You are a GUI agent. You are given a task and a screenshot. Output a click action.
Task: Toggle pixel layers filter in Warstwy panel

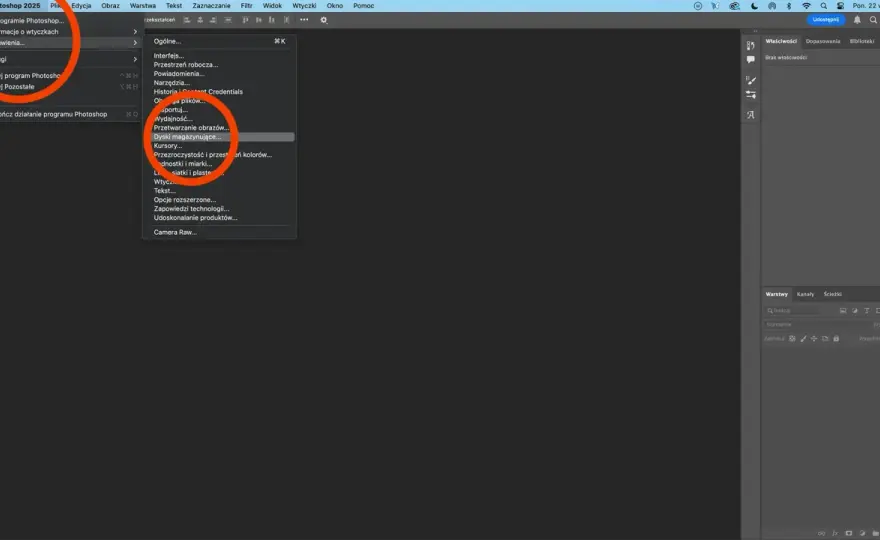[x=843, y=310]
